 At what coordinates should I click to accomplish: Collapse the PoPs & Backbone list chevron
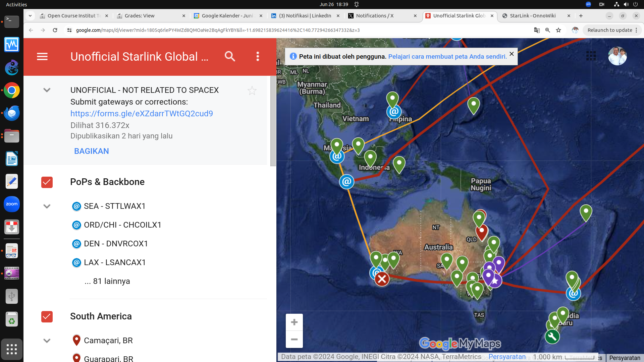point(47,206)
